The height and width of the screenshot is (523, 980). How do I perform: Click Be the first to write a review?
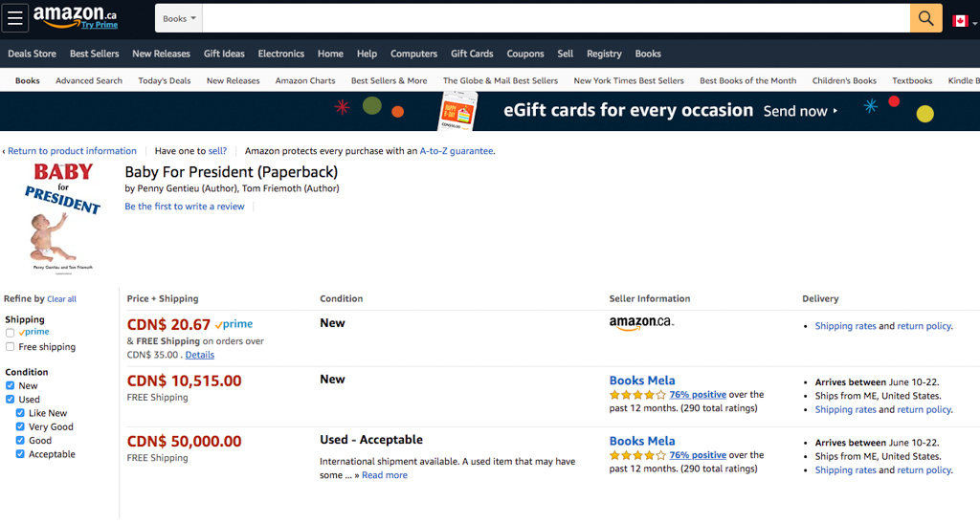click(x=185, y=207)
